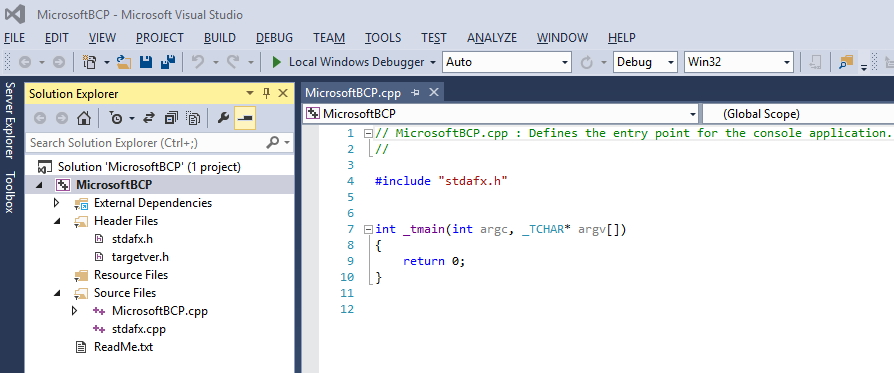Image resolution: width=894 pixels, height=373 pixels.
Task: Click Solution Explorer search magnifier icon
Action: pos(273,142)
